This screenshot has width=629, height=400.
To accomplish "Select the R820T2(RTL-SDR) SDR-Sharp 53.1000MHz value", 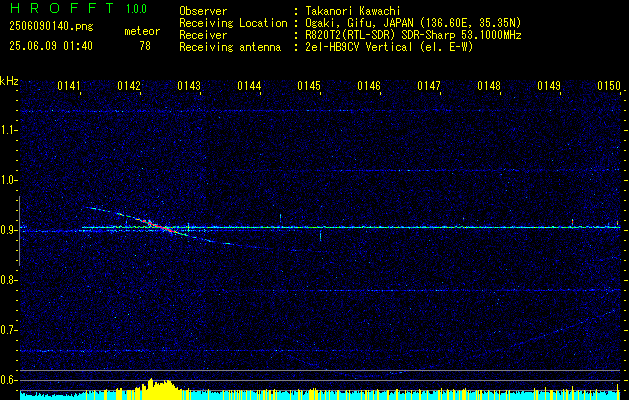I will [413, 35].
